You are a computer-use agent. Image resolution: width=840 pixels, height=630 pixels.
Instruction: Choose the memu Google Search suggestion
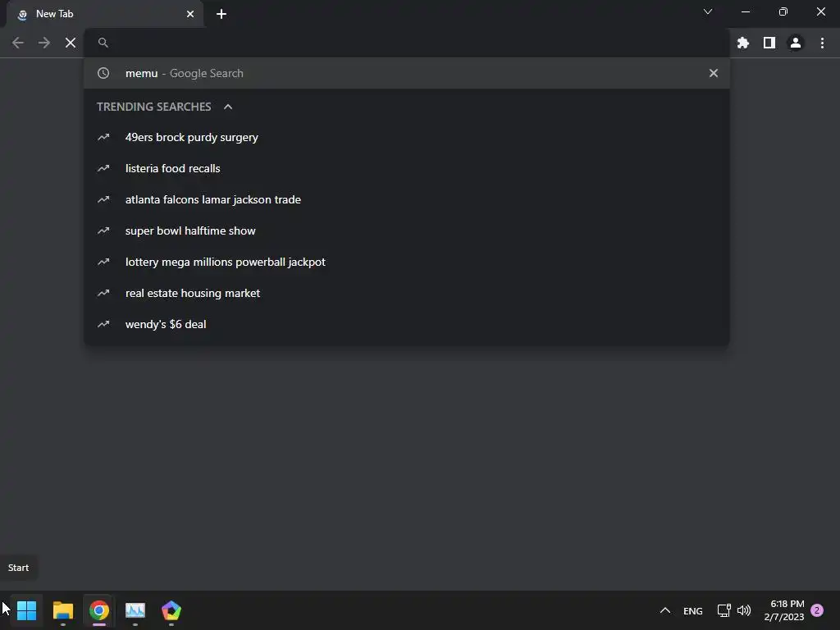[407, 73]
